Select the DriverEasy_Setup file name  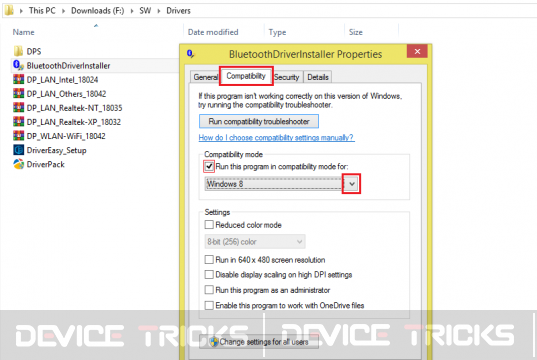(x=57, y=150)
